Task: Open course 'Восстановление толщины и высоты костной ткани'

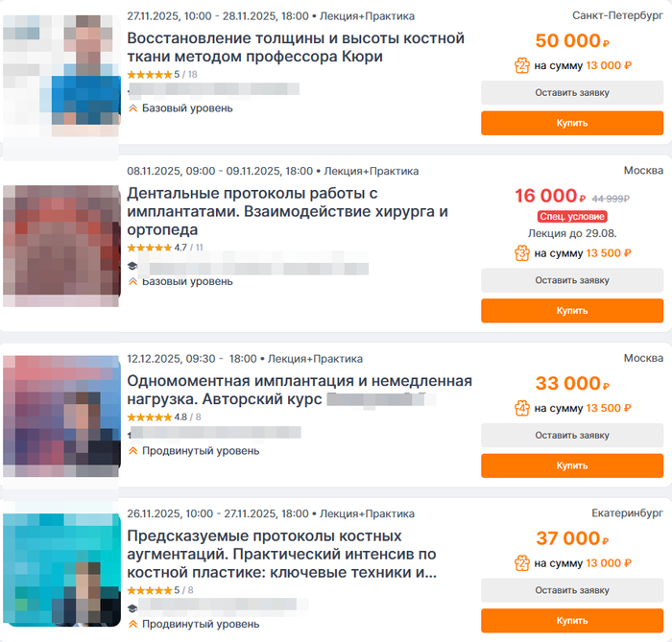Action: tap(296, 48)
